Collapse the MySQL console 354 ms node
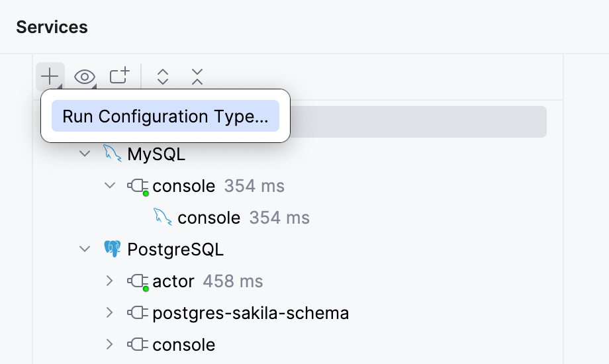This screenshot has width=609, height=364. pos(110,186)
